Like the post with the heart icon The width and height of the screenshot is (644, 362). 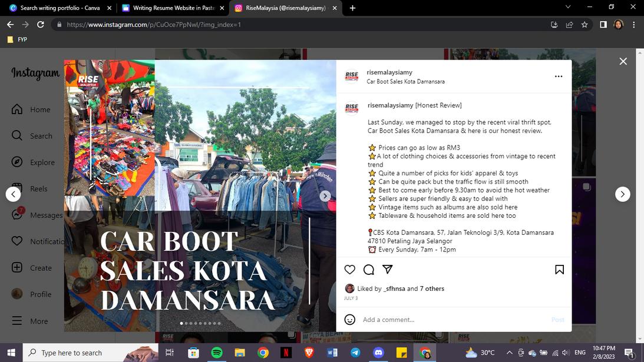point(349,270)
